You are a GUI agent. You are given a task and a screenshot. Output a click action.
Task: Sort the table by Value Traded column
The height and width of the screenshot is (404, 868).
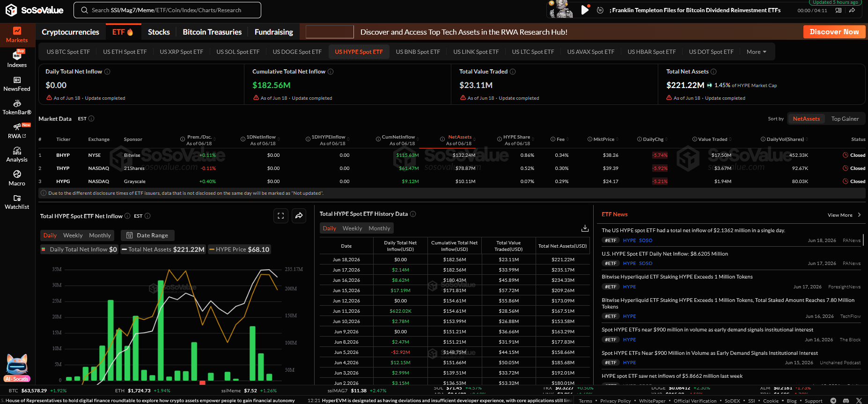(x=712, y=140)
